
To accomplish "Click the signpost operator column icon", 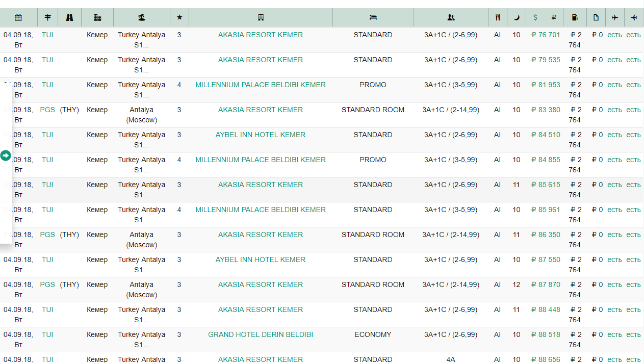I will click(47, 17).
